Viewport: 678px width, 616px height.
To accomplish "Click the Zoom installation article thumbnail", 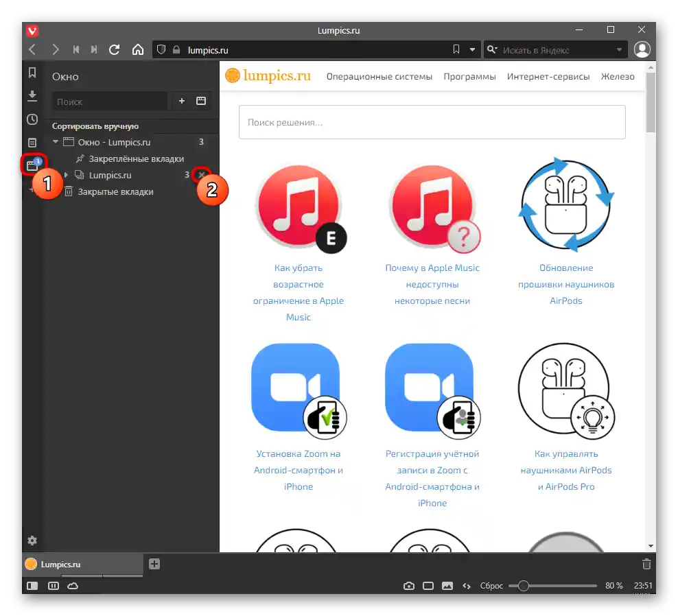I will (299, 391).
